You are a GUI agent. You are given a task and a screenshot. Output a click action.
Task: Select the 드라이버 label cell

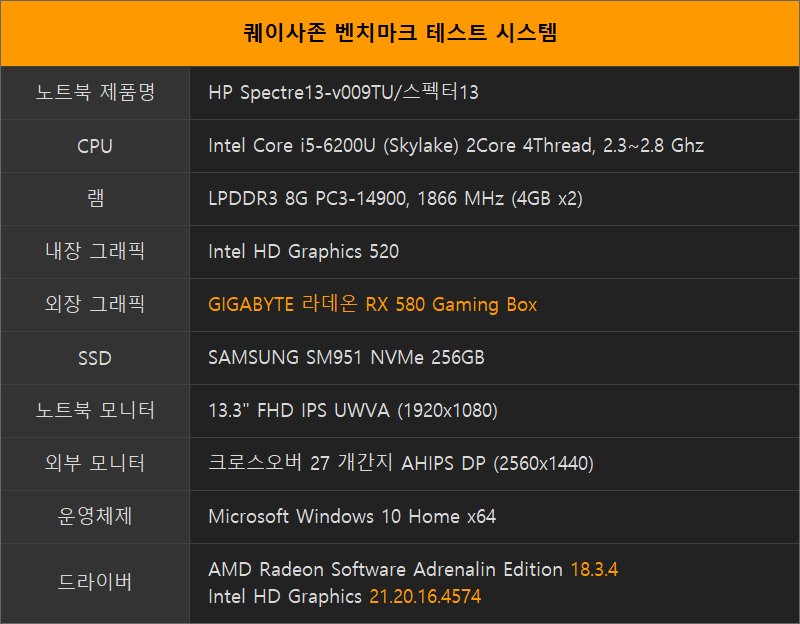click(95, 583)
